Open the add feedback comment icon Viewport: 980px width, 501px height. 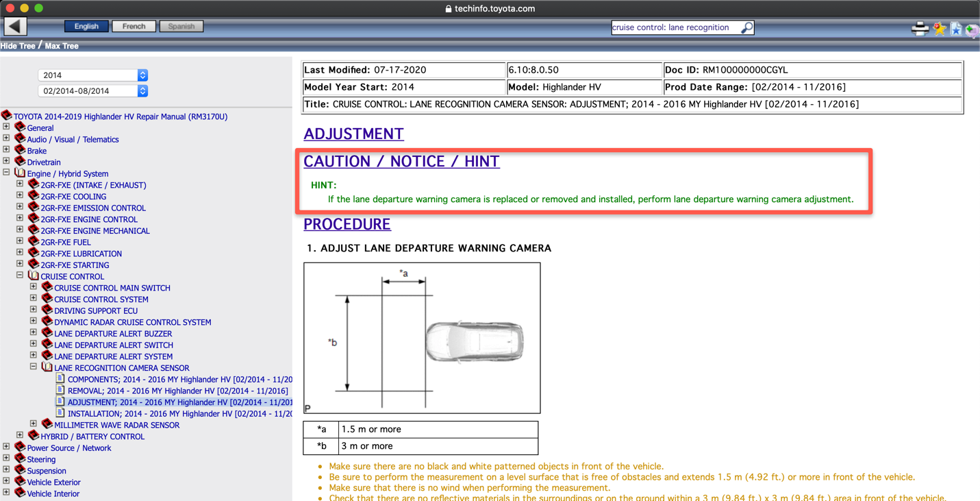point(973,29)
